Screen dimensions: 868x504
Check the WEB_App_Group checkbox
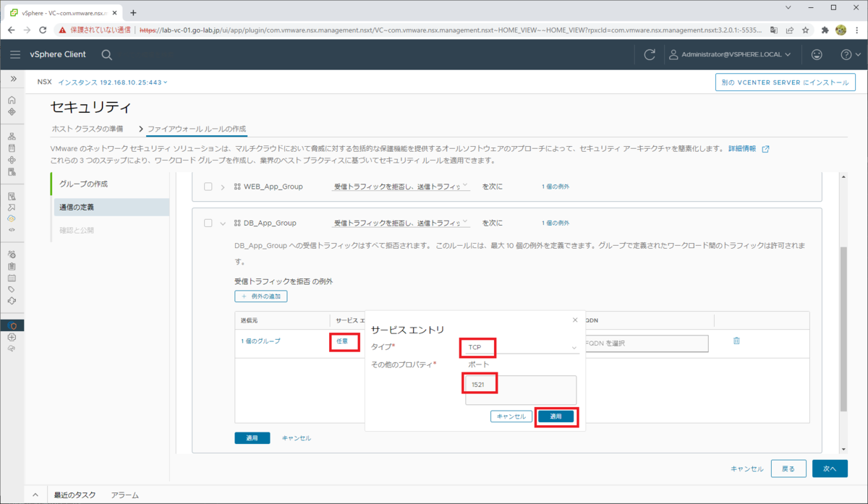(208, 187)
